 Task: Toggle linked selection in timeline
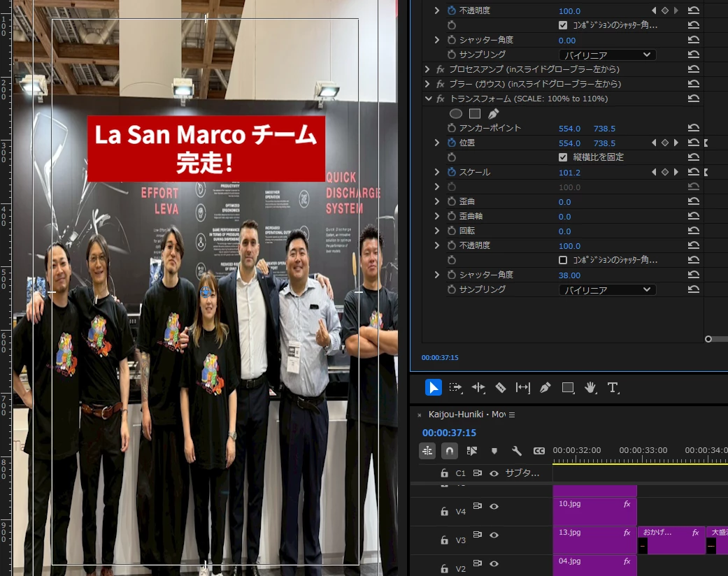tap(472, 451)
